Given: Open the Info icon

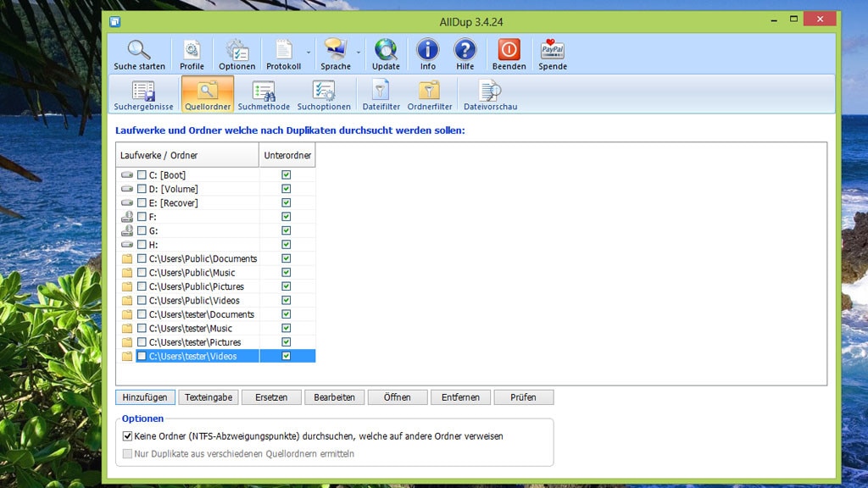Looking at the screenshot, I should 427,50.
